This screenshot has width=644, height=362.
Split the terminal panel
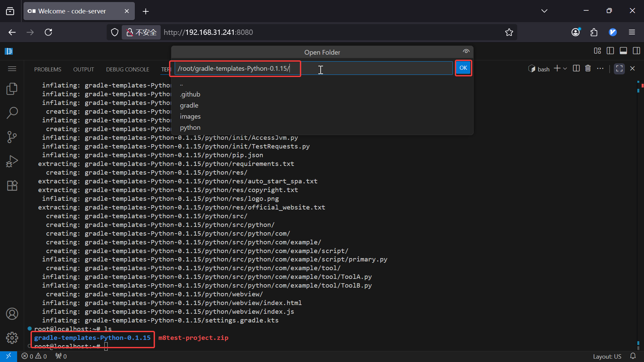click(576, 68)
